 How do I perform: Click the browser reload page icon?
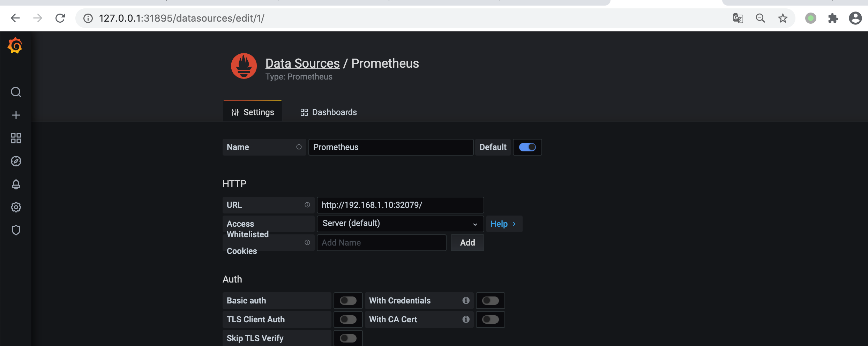coord(60,18)
